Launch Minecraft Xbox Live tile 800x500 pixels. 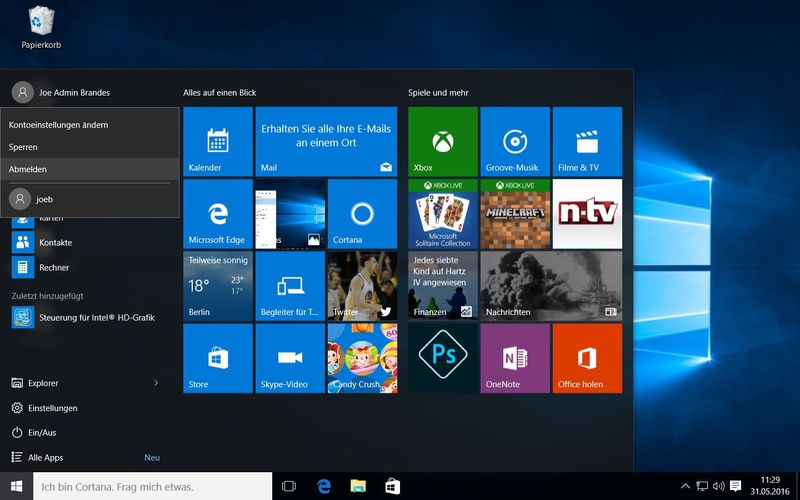point(515,214)
